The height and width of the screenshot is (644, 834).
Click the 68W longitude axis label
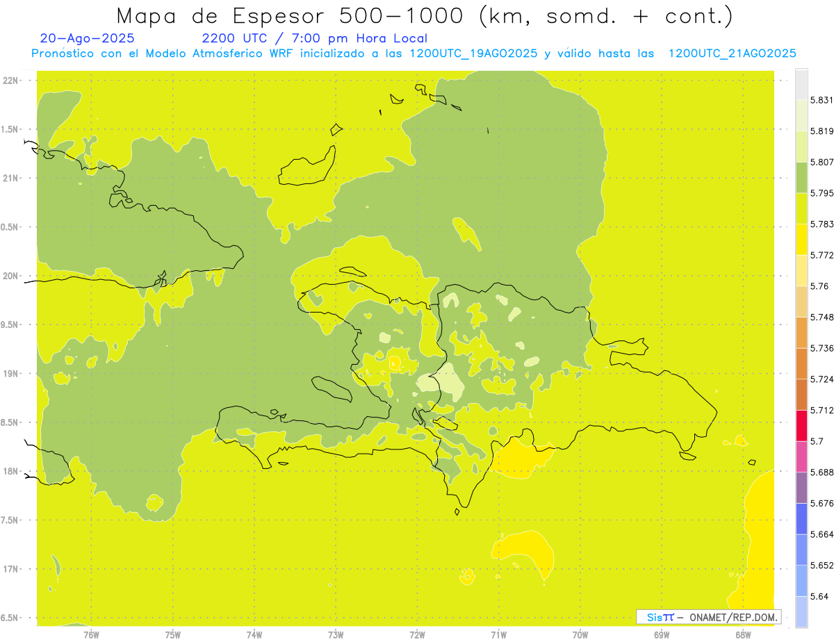(743, 634)
